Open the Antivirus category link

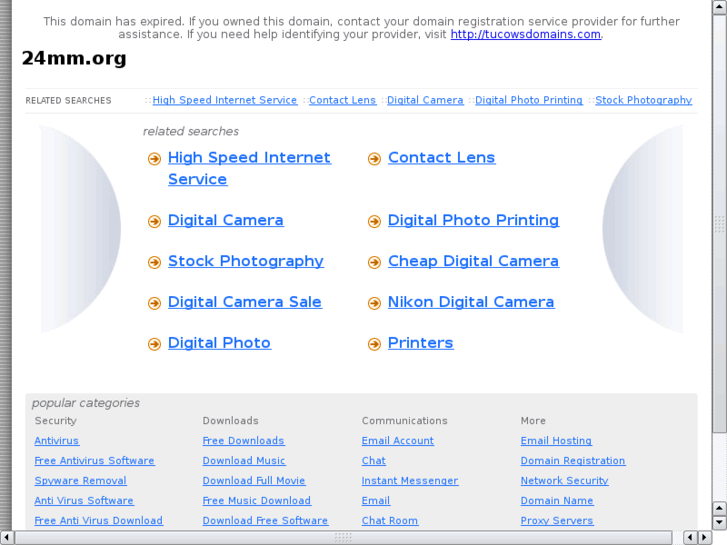(56, 441)
